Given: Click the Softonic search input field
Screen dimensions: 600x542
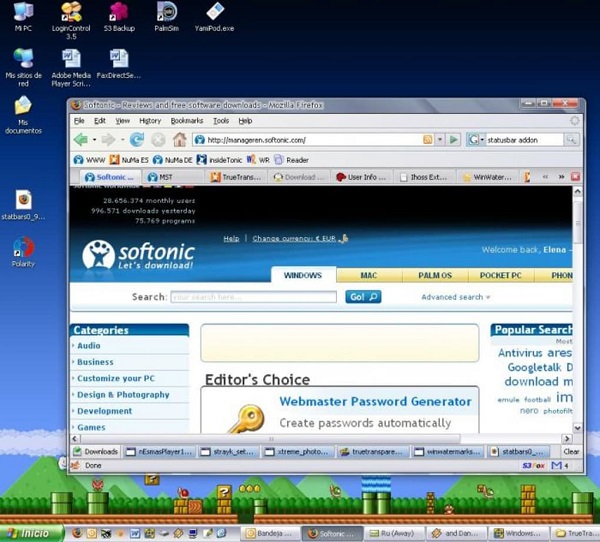Looking at the screenshot, I should click(253, 297).
